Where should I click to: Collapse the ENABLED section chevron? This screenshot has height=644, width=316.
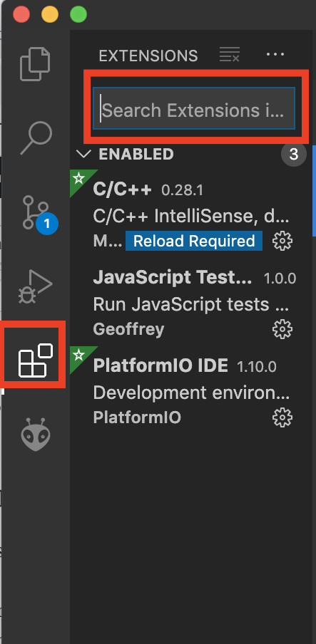click(x=83, y=154)
